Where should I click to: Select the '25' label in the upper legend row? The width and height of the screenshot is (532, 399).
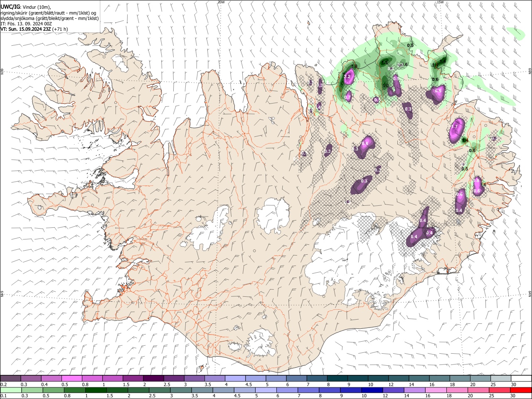coord(493,384)
